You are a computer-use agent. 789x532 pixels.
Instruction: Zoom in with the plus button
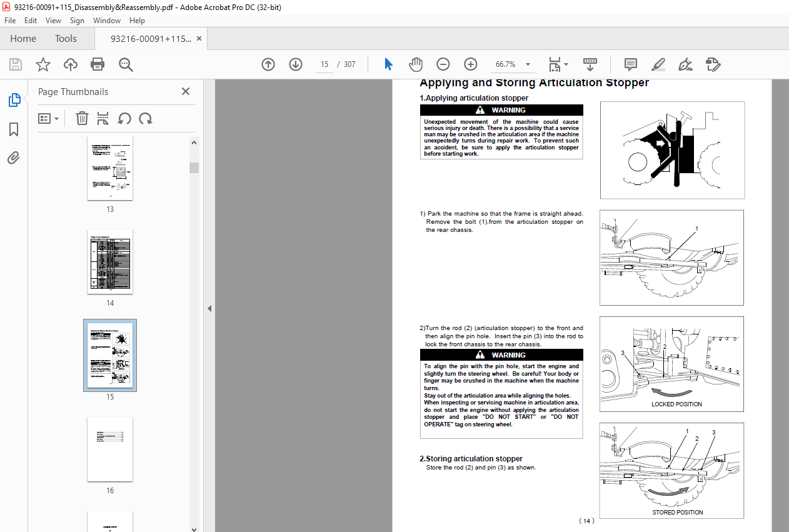pyautogui.click(x=471, y=64)
